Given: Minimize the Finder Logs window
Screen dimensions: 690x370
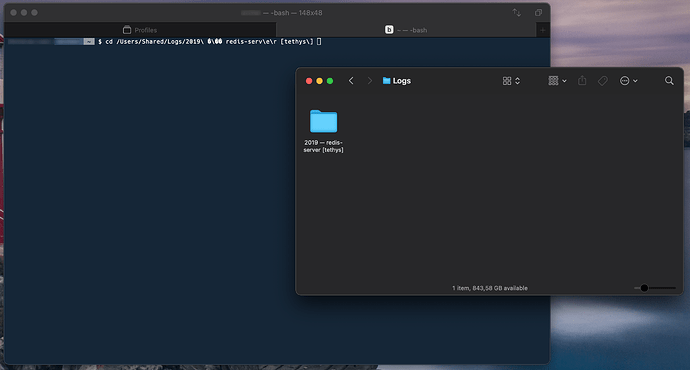Looking at the screenshot, I should (319, 81).
